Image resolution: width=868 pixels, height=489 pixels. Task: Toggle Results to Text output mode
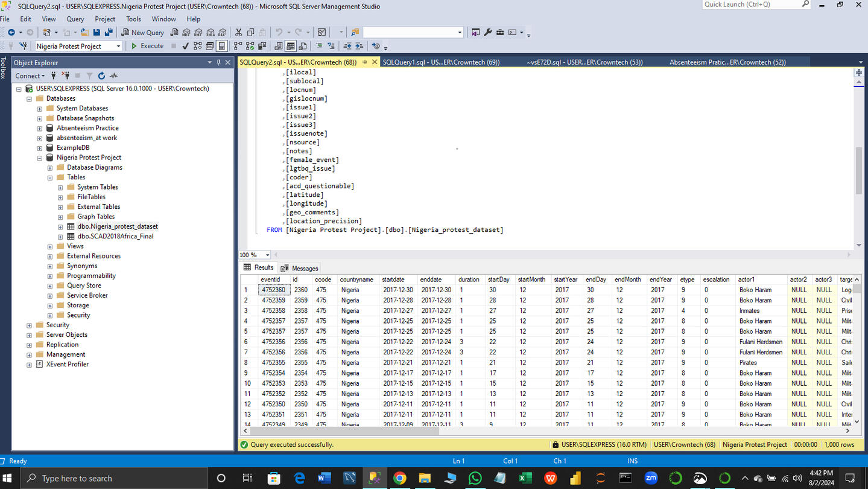point(279,46)
